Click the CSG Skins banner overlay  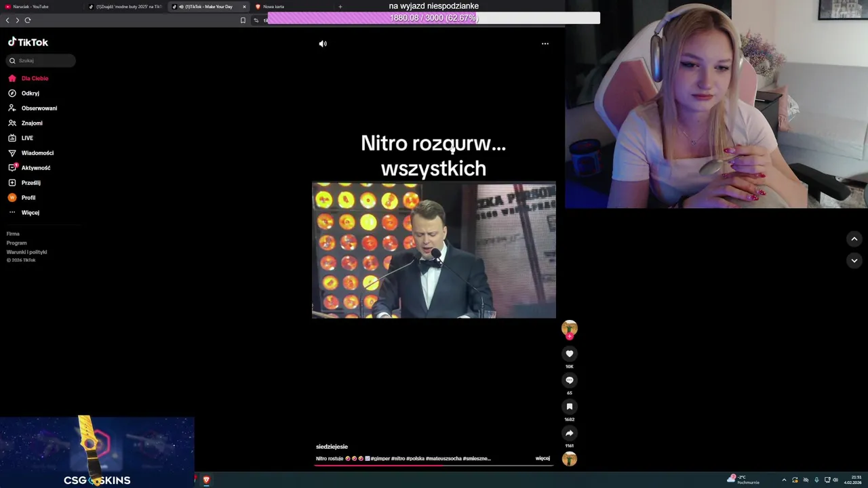click(x=97, y=452)
